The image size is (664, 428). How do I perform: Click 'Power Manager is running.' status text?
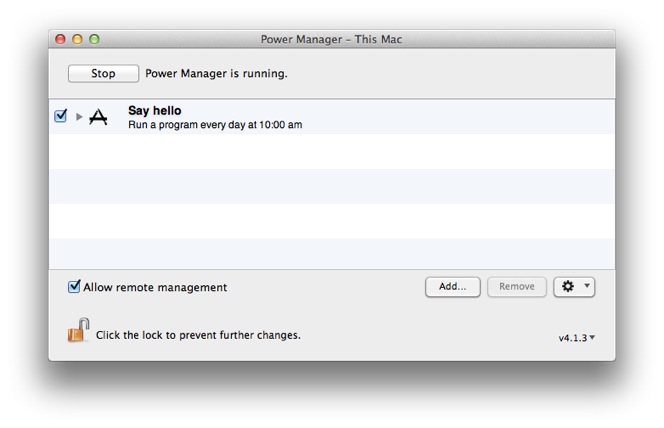click(216, 74)
